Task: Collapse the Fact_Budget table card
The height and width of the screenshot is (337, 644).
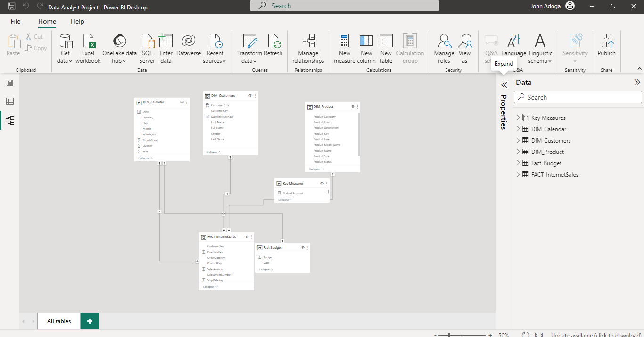Action: click(266, 270)
